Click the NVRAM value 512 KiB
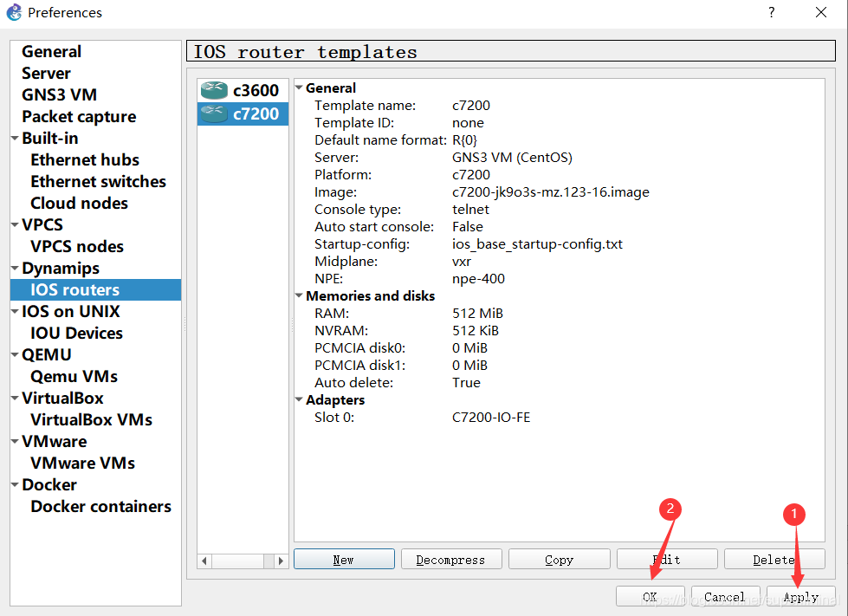The image size is (848, 616). click(x=476, y=330)
